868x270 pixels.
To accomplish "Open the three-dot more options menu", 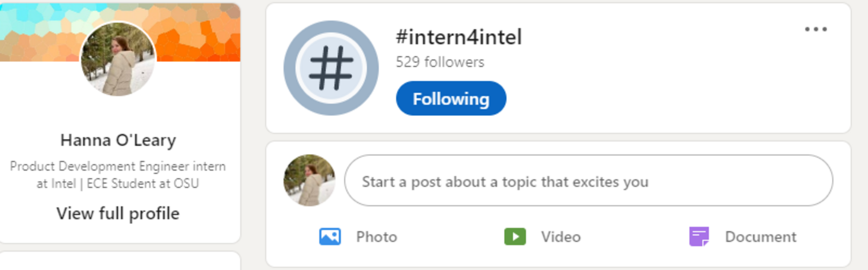I will click(816, 29).
